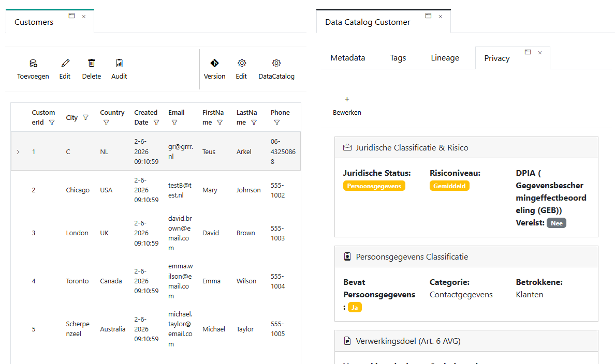Select the Data Catalog Customer tab

(x=368, y=22)
